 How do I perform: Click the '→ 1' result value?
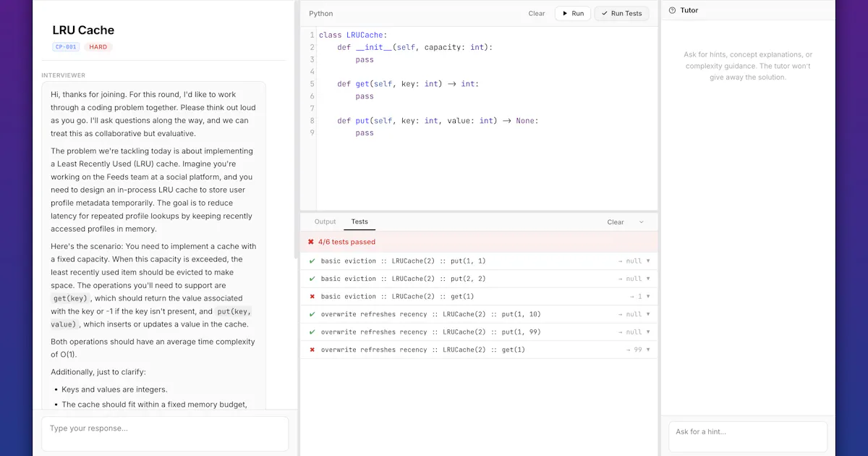(x=635, y=296)
